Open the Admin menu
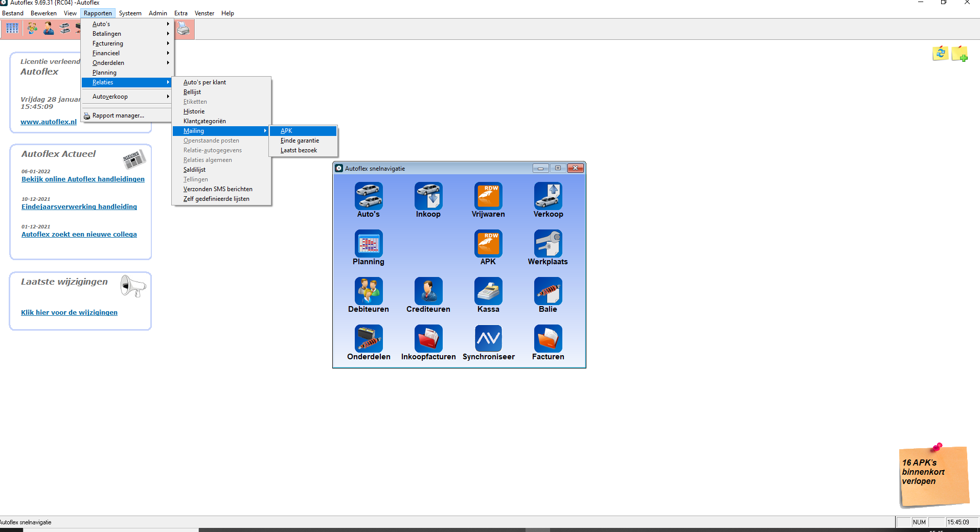This screenshot has width=980, height=532. [158, 13]
